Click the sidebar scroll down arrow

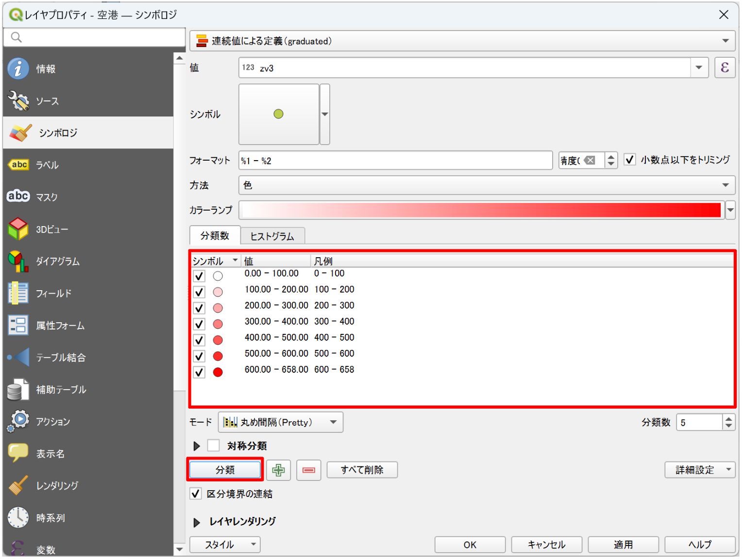[180, 549]
